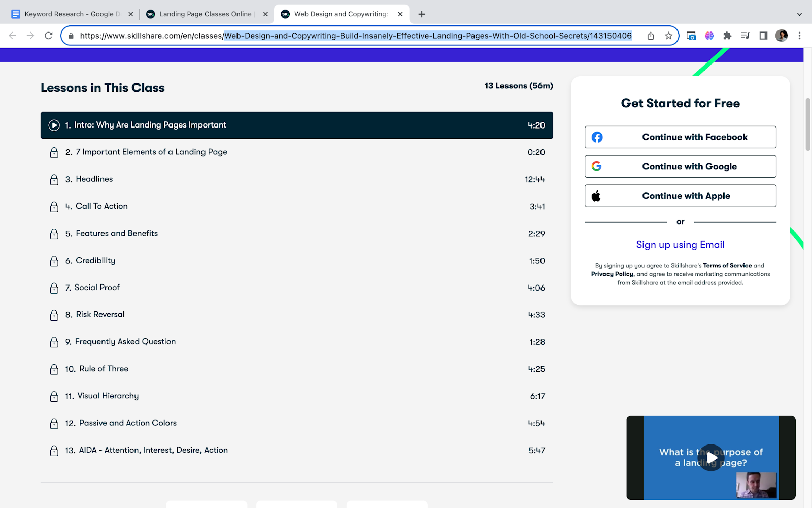Select the Credibility lesson title
Screen dimensions: 812x508
coord(95,261)
